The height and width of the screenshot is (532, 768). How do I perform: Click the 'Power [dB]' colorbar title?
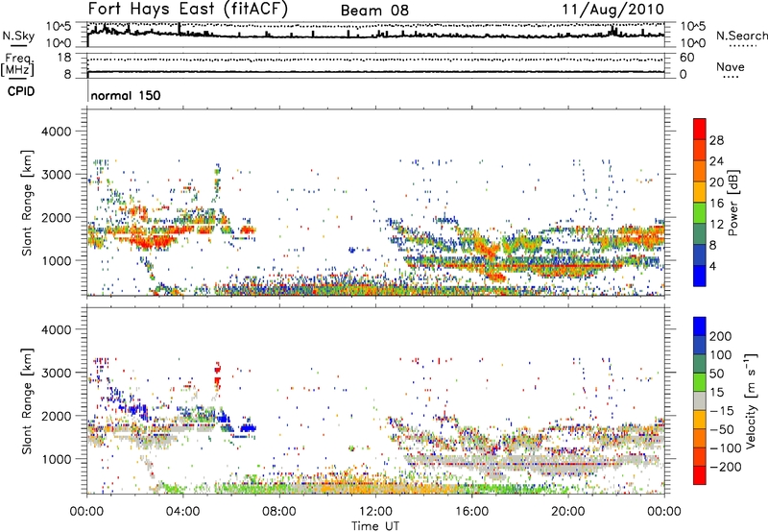(733, 203)
